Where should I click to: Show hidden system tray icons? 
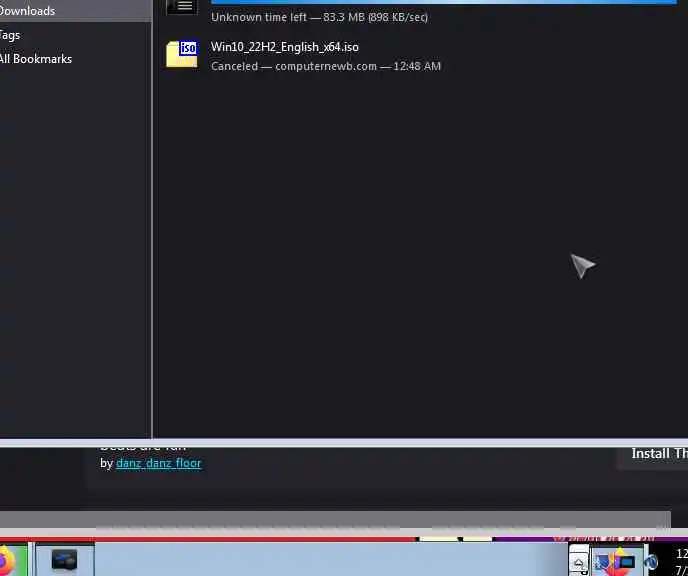(x=578, y=562)
